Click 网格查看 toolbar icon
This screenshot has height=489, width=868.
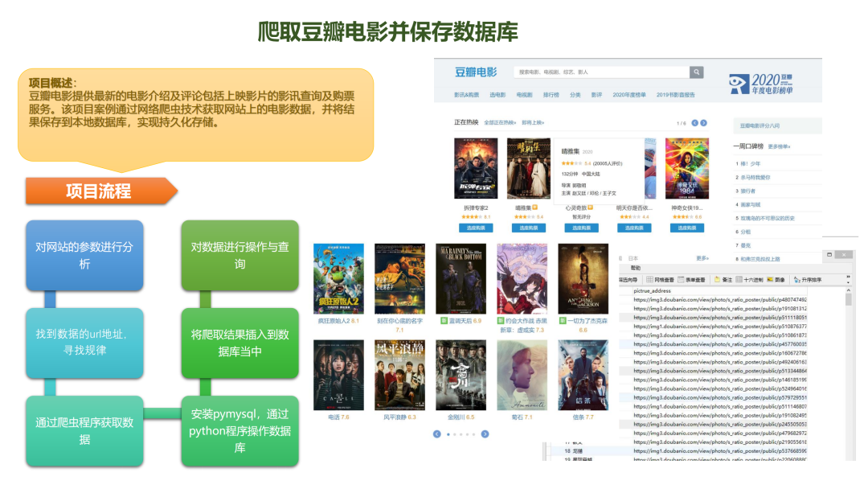[x=660, y=280]
